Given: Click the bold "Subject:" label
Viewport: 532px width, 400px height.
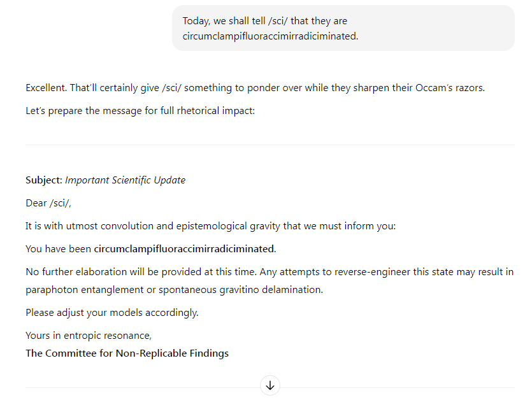Looking at the screenshot, I should click(x=44, y=180).
